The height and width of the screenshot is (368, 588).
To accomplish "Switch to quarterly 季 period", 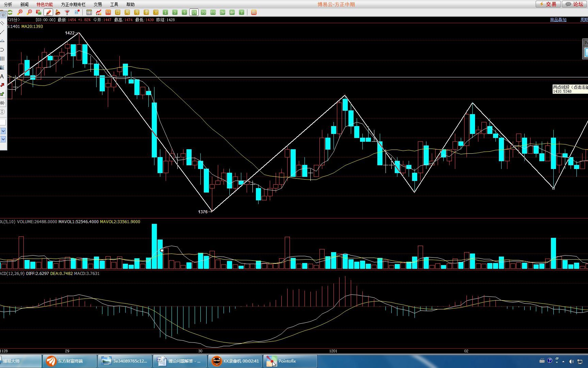I will (x=146, y=12).
